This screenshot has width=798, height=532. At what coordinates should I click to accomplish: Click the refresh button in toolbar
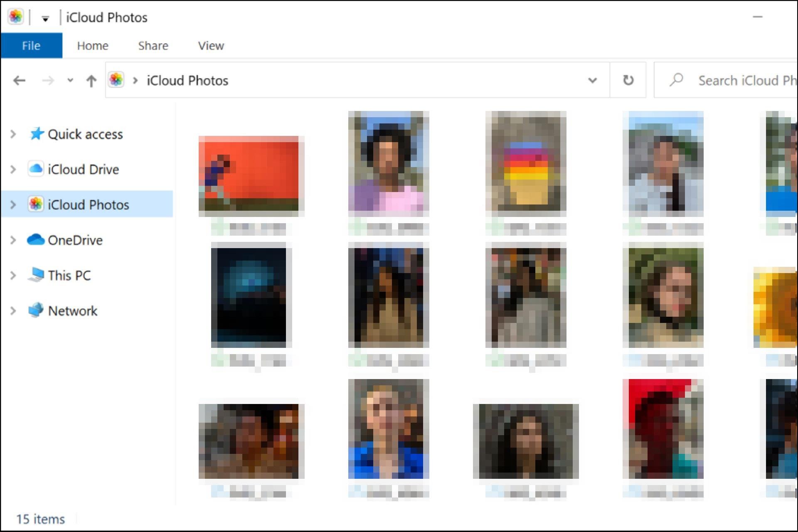(627, 79)
